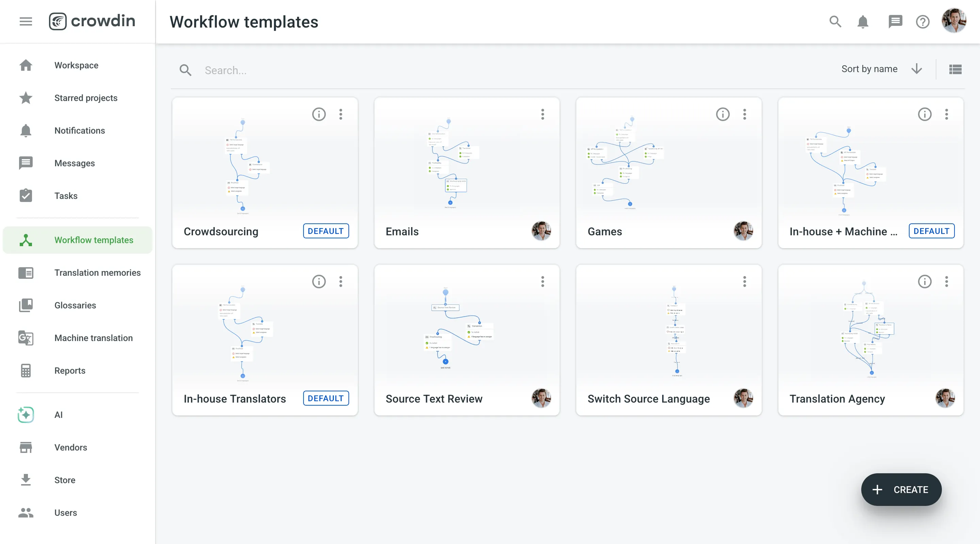Open the Workspace section in sidebar
This screenshot has height=544, width=980.
(76, 65)
